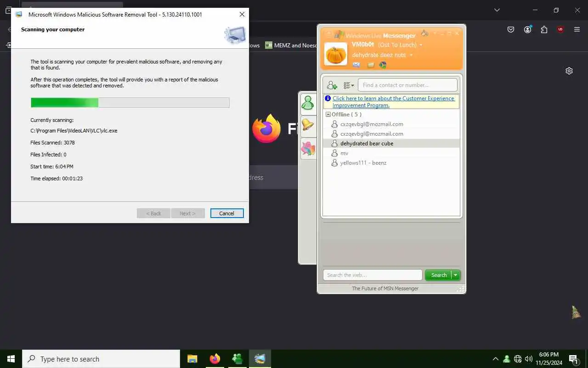Switch to the Malicious Software Removal Tool taskbar icon
This screenshot has height=368, width=588.
260,359
